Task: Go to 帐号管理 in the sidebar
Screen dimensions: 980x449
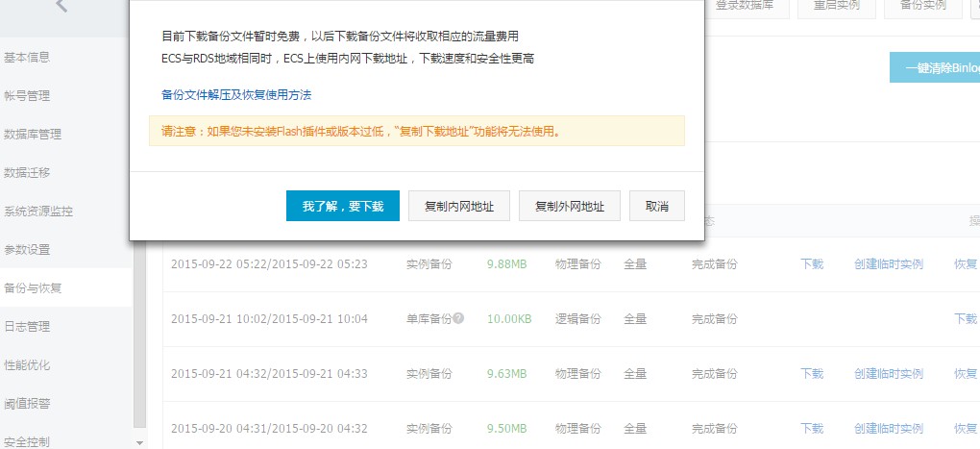Action: pyautogui.click(x=27, y=95)
